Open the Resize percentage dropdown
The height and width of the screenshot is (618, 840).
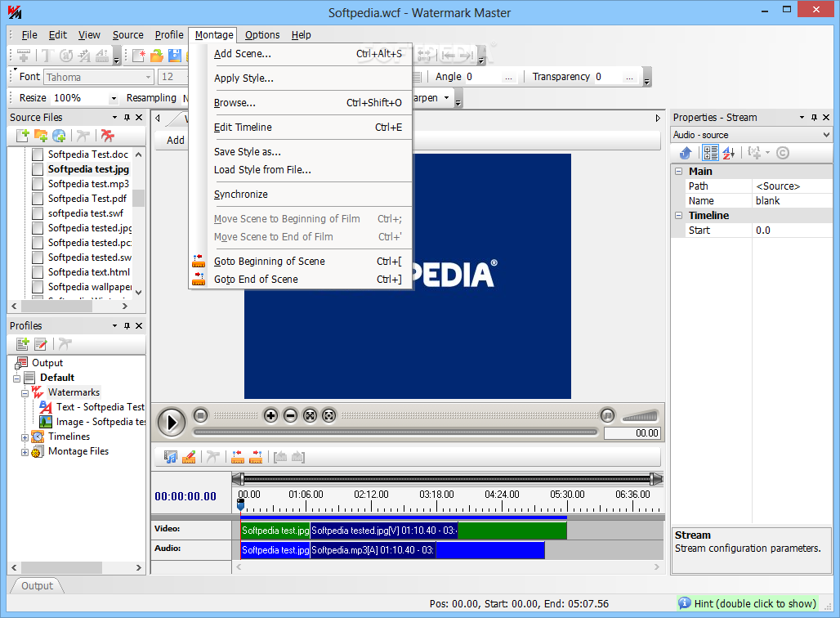(x=113, y=98)
